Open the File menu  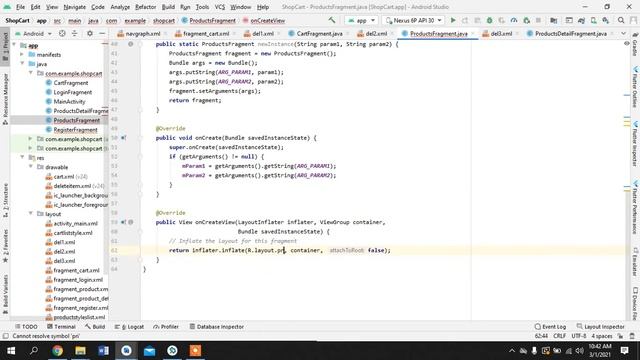click(x=20, y=7)
